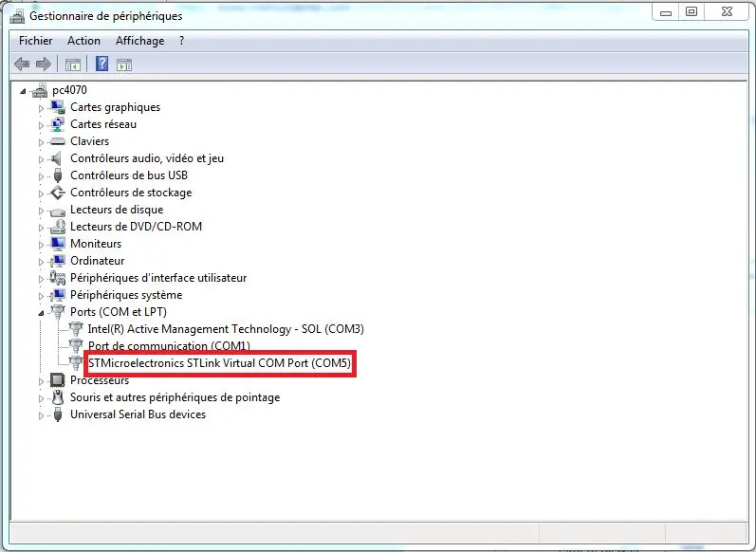756x552 pixels.
Task: Open the Fichier menu
Action: click(36, 41)
